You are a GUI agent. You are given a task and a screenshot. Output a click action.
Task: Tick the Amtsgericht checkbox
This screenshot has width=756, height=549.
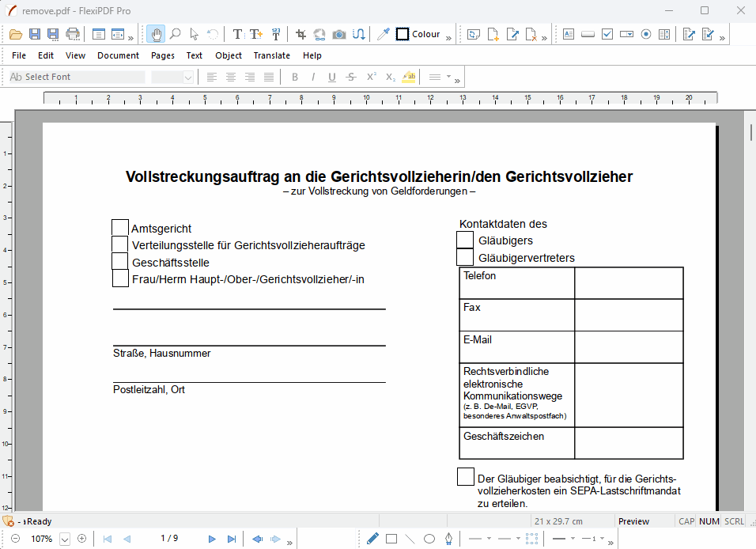tap(120, 228)
